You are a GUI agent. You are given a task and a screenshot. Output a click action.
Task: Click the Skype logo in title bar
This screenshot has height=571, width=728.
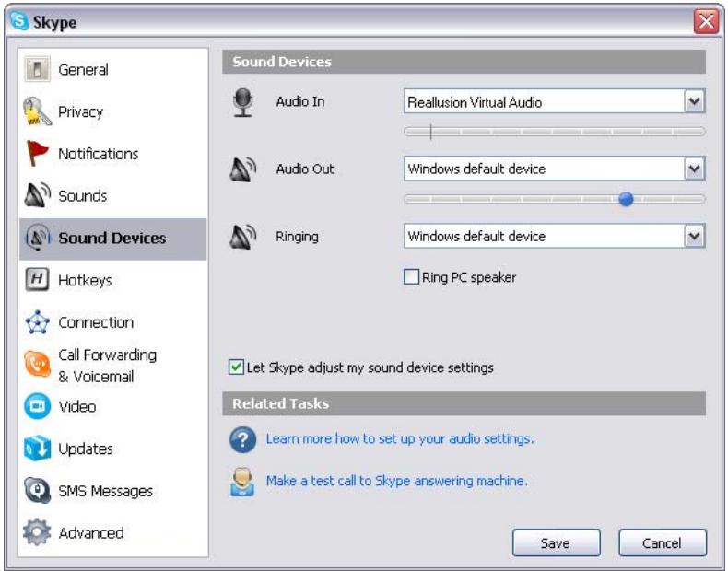19,21
